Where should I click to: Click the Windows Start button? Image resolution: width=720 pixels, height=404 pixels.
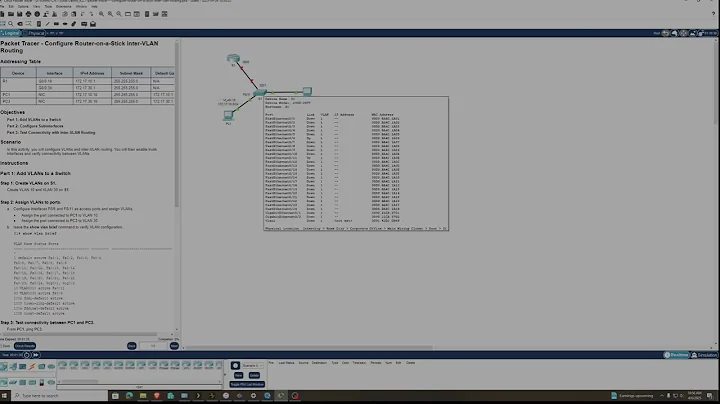point(5,395)
